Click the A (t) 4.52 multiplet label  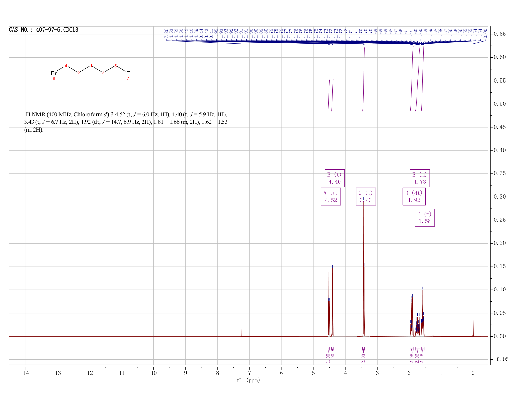coord(331,196)
